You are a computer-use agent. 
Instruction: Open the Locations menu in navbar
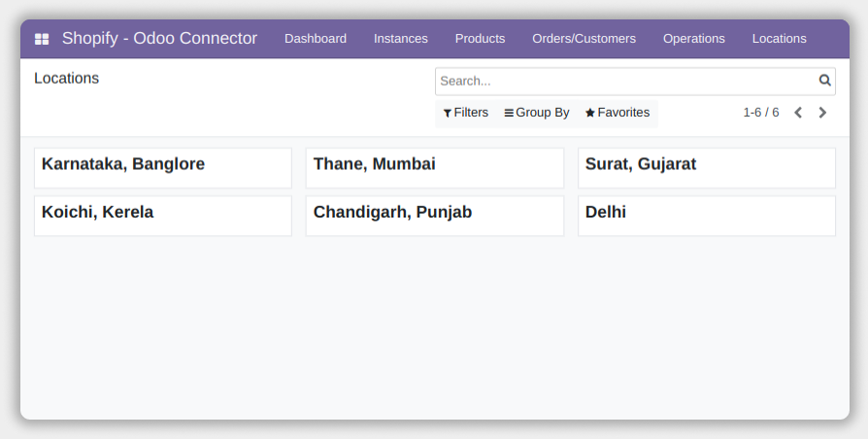[780, 39]
